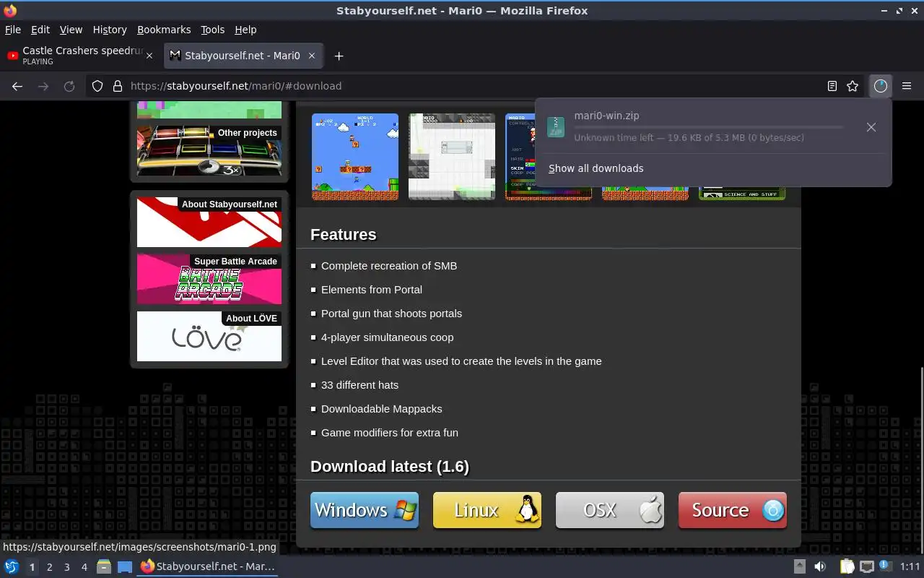Open the Help menu

[245, 30]
